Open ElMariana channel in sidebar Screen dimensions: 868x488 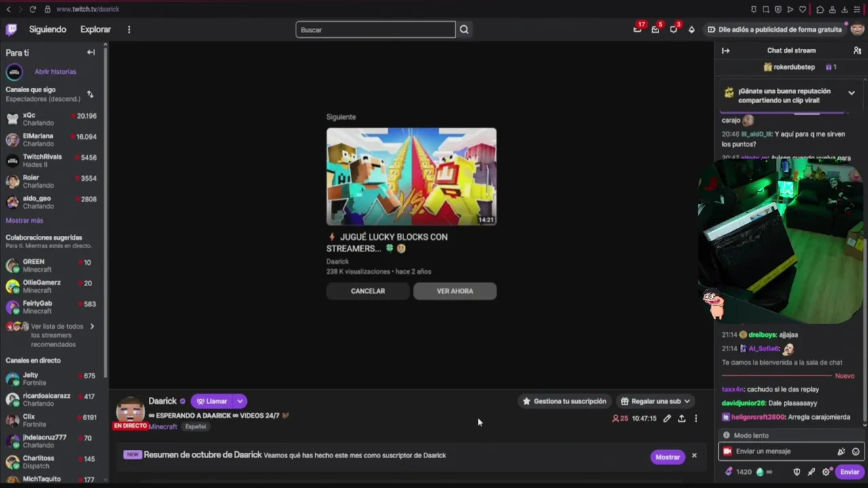point(52,140)
